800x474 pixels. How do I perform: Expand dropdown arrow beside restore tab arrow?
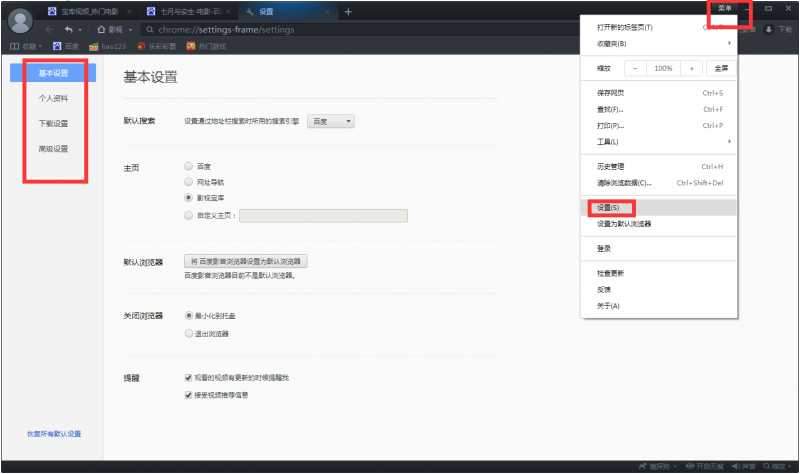click(80, 30)
